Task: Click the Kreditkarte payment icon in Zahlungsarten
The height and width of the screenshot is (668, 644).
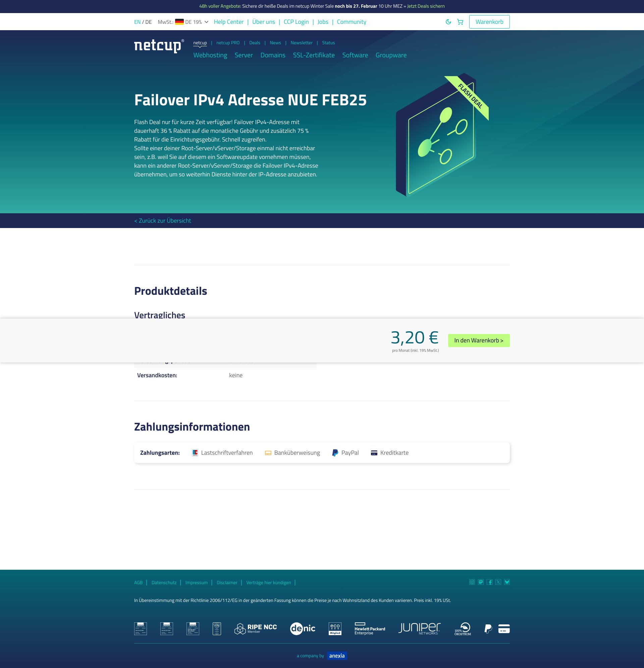Action: (374, 453)
